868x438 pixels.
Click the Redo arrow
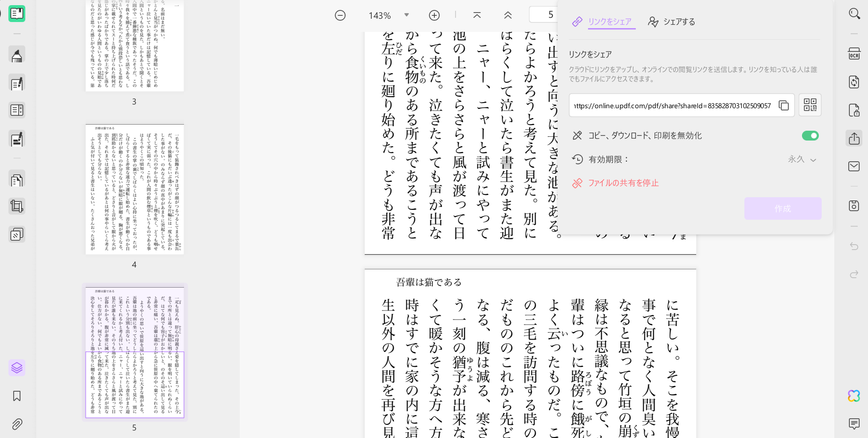tap(854, 274)
